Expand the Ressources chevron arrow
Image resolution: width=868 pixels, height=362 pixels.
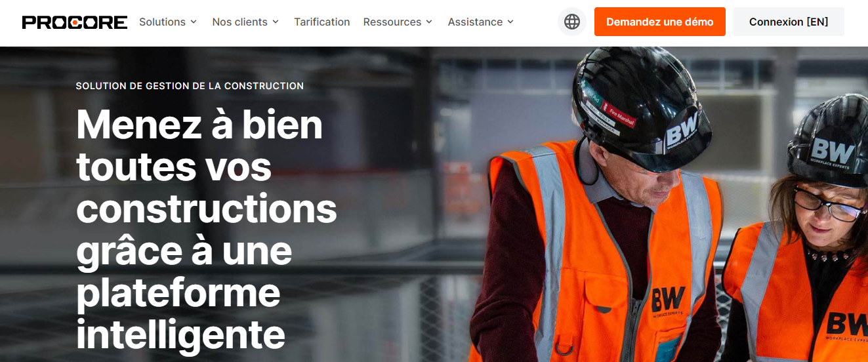[x=429, y=22]
